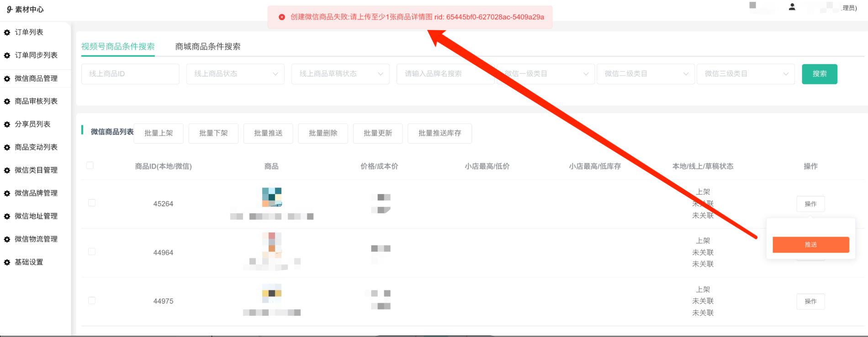Click the gear icon beside 商品审核列表
Screen dimensions: 868x337
(7, 101)
